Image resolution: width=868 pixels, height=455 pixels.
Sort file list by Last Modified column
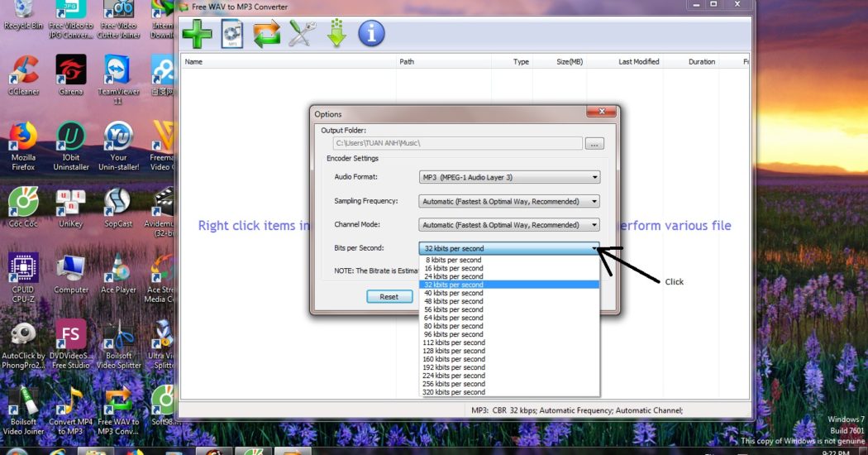625,62
